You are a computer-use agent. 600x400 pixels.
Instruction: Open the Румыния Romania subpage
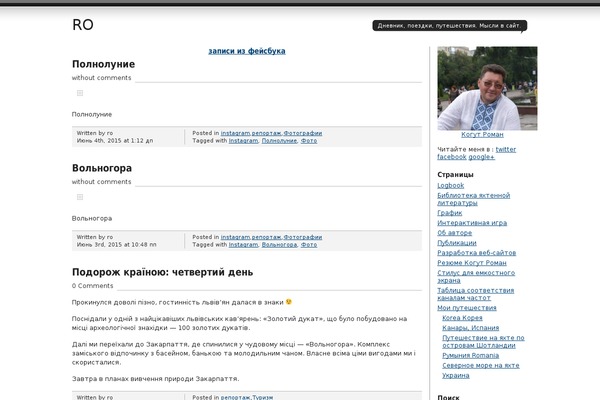pos(471,355)
